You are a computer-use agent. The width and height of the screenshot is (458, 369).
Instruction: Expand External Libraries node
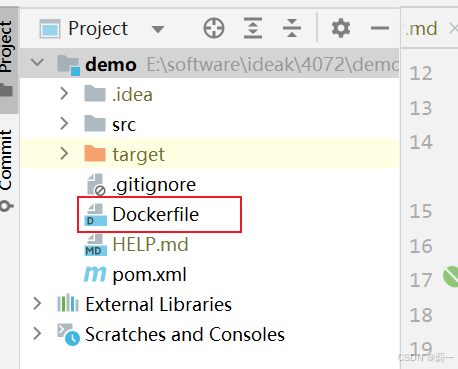click(37, 304)
